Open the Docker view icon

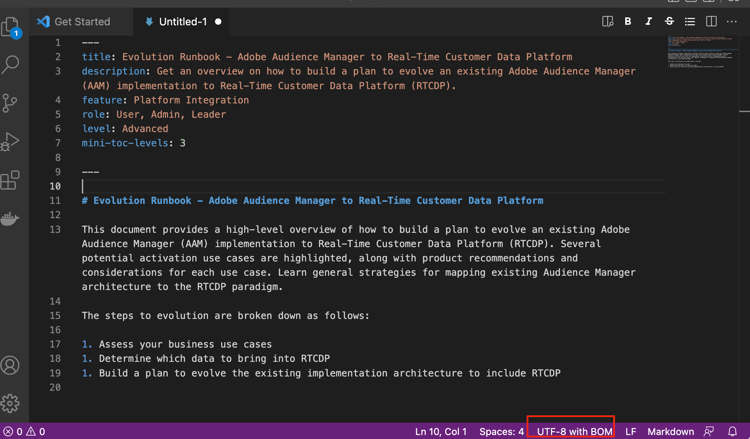tap(10, 219)
